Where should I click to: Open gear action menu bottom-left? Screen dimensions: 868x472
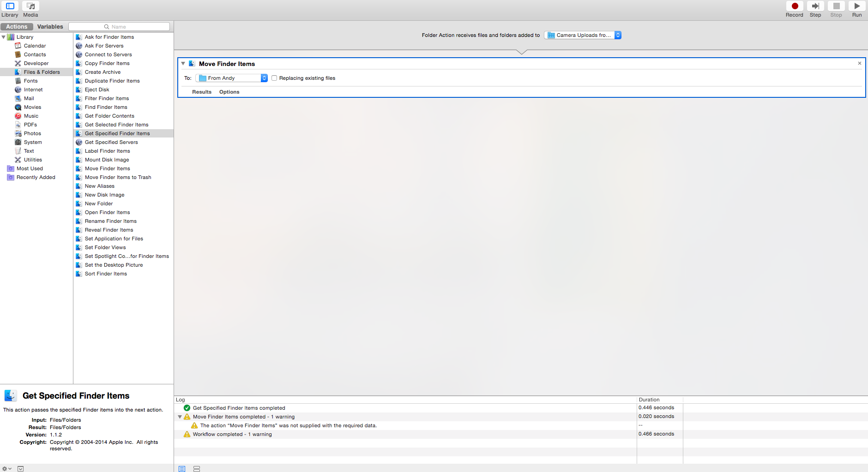coord(7,468)
